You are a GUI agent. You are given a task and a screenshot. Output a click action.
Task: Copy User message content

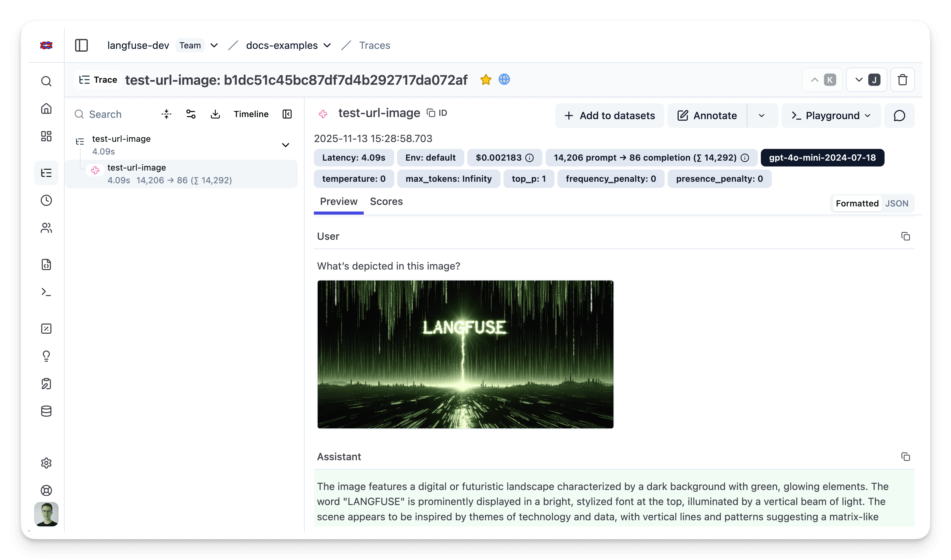[905, 237]
